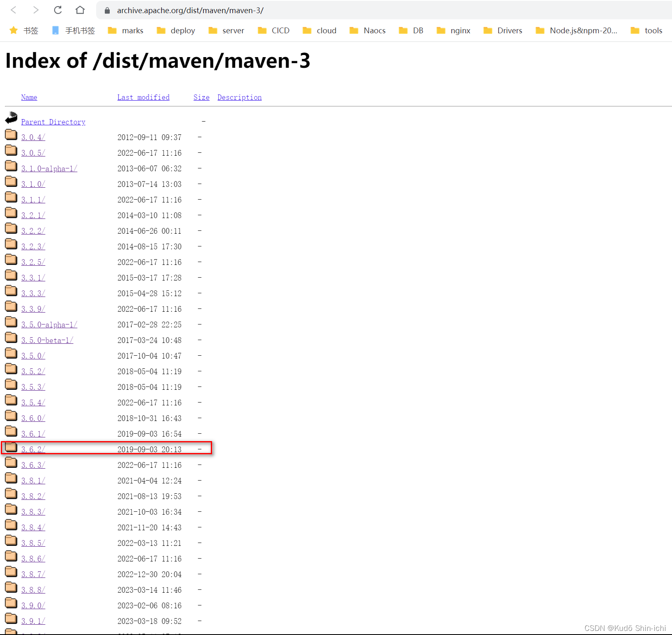Open the 3.3.3/ directory link
The image size is (672, 635).
point(33,293)
